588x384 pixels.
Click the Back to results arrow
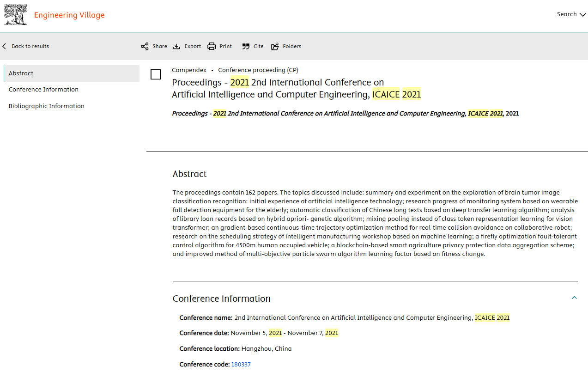tap(5, 46)
